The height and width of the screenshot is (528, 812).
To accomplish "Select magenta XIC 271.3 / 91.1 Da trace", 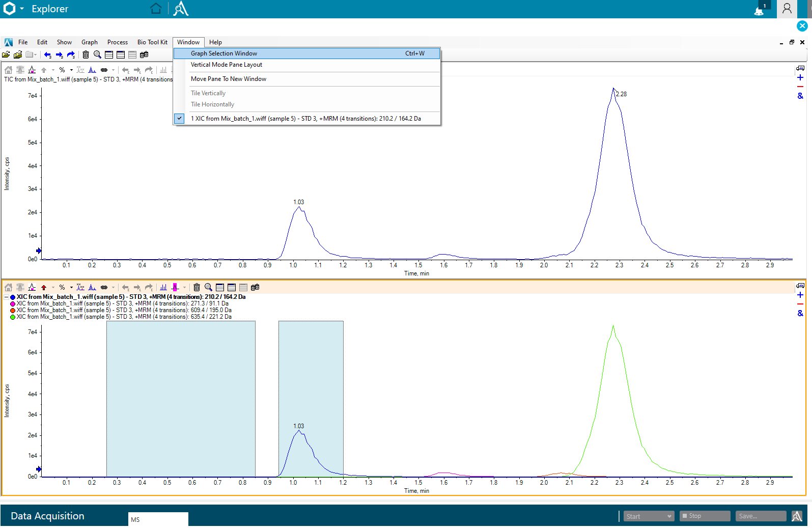I will tap(120, 303).
